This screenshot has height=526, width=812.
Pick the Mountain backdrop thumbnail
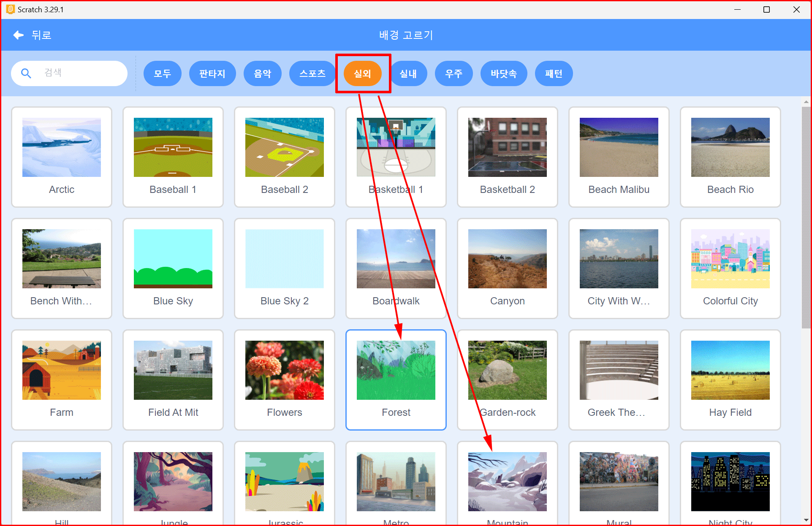[507, 482]
